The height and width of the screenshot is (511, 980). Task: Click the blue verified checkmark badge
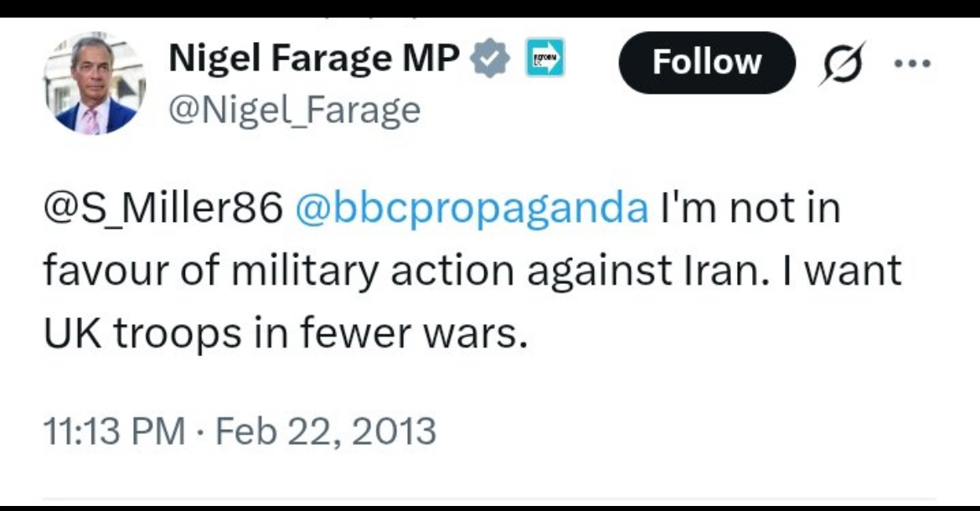494,61
